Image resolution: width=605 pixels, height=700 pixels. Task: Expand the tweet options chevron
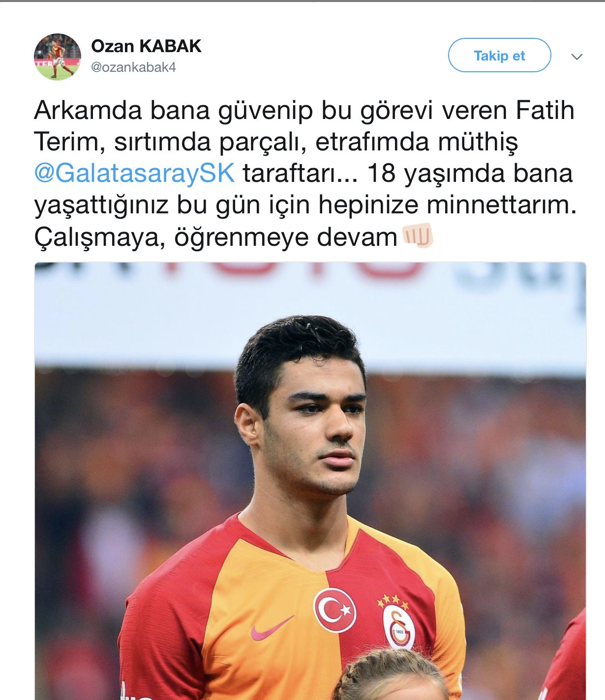(577, 57)
